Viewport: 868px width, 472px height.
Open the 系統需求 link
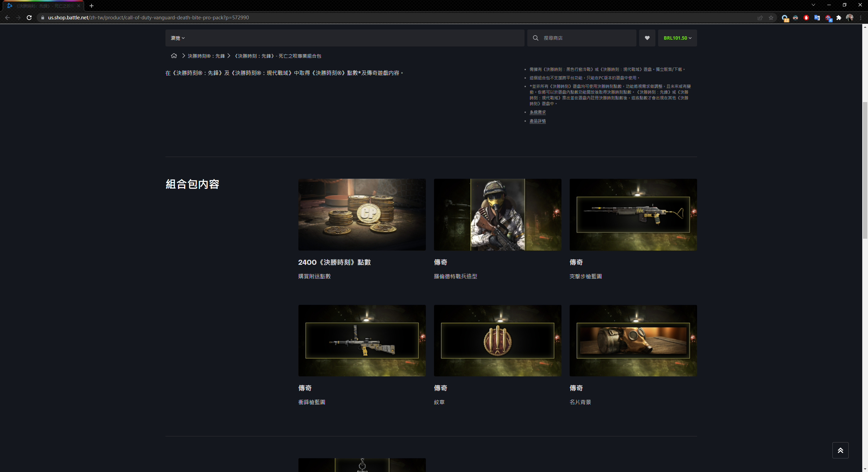(x=538, y=112)
